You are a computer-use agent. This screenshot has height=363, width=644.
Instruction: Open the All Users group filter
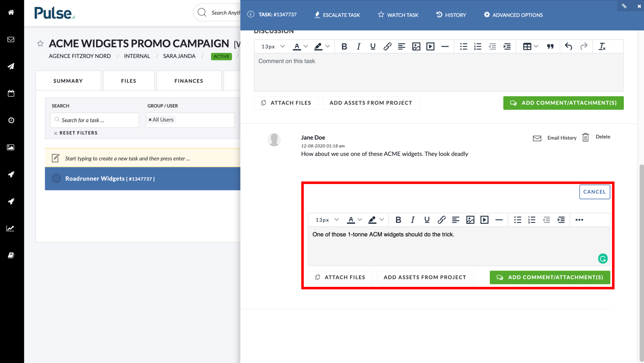click(x=190, y=120)
